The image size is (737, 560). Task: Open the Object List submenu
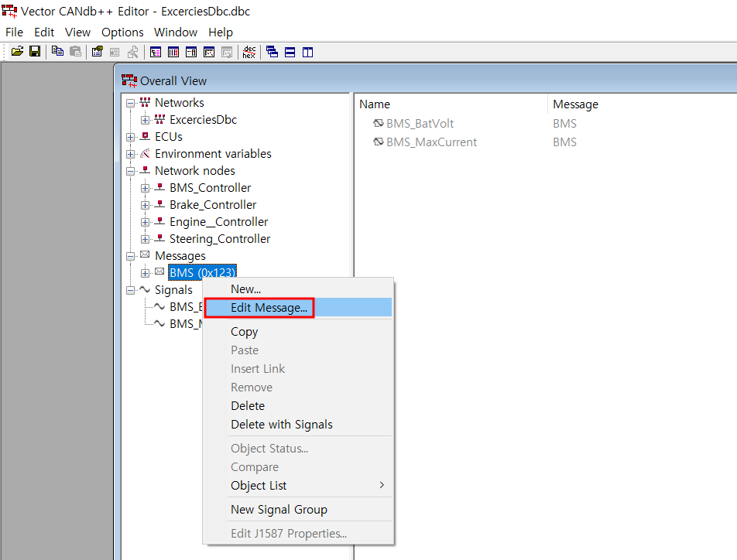click(x=299, y=486)
